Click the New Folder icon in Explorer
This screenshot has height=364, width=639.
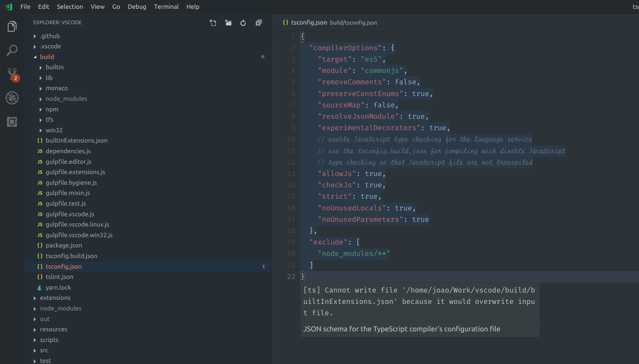(228, 23)
